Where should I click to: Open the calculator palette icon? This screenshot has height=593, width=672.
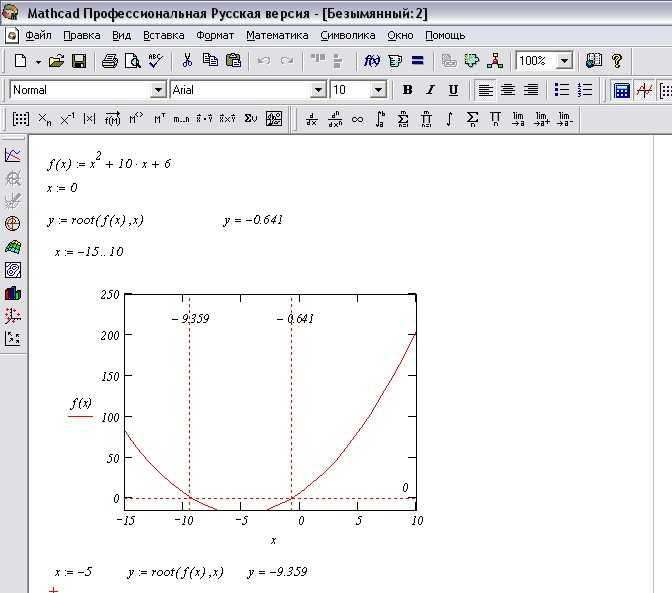pyautogui.click(x=621, y=90)
